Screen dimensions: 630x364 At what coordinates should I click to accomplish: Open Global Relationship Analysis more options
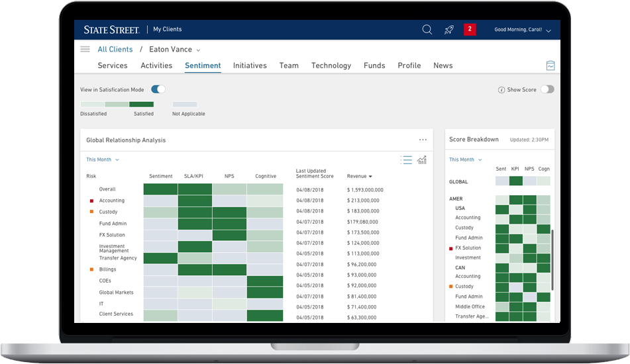pos(423,140)
